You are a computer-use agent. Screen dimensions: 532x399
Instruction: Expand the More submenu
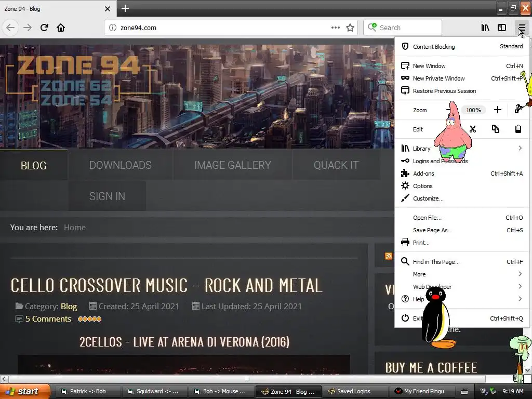(462, 274)
